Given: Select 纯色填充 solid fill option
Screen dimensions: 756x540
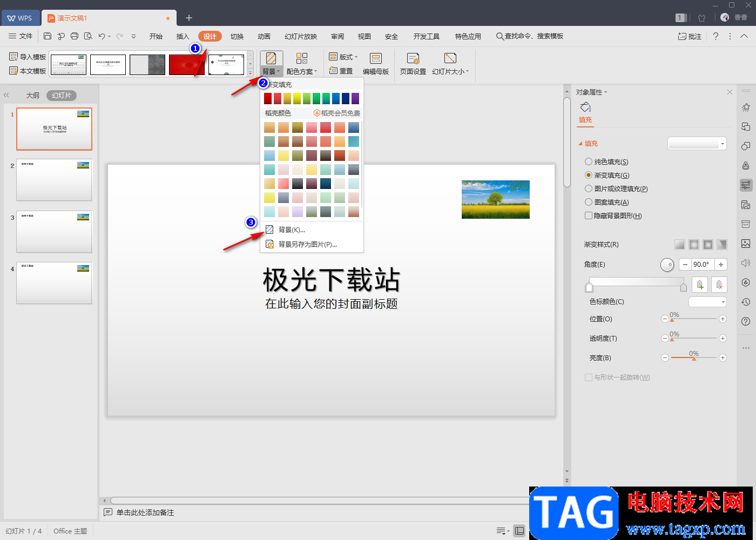Looking at the screenshot, I should pos(606,161).
